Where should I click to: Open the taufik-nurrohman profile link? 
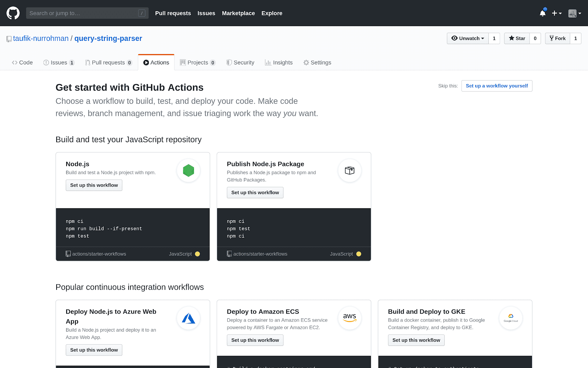click(x=41, y=38)
